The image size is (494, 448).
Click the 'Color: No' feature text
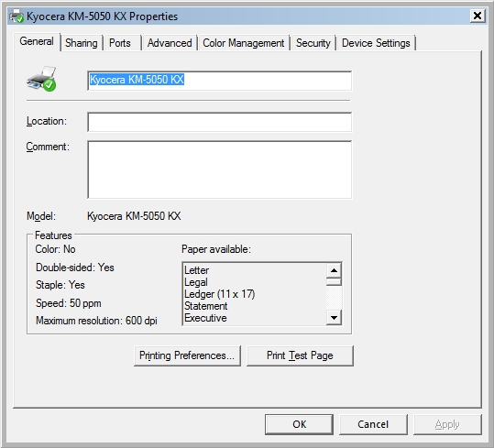coord(55,249)
